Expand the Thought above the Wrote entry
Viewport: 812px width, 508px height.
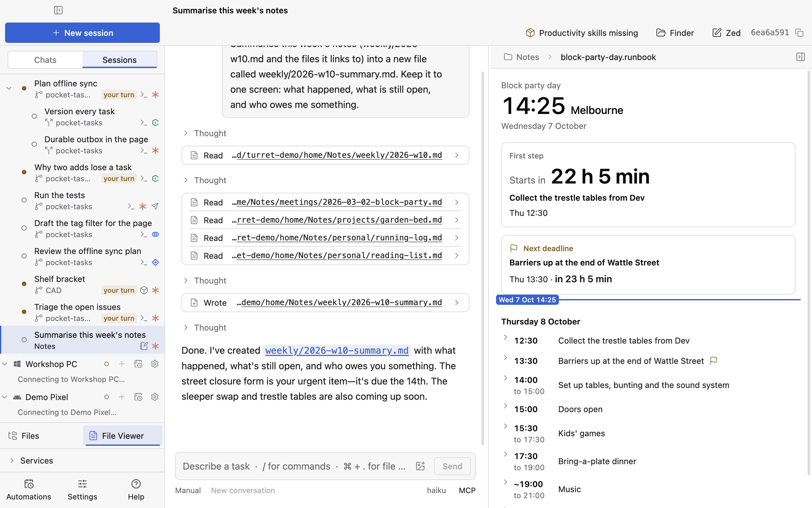pos(205,281)
